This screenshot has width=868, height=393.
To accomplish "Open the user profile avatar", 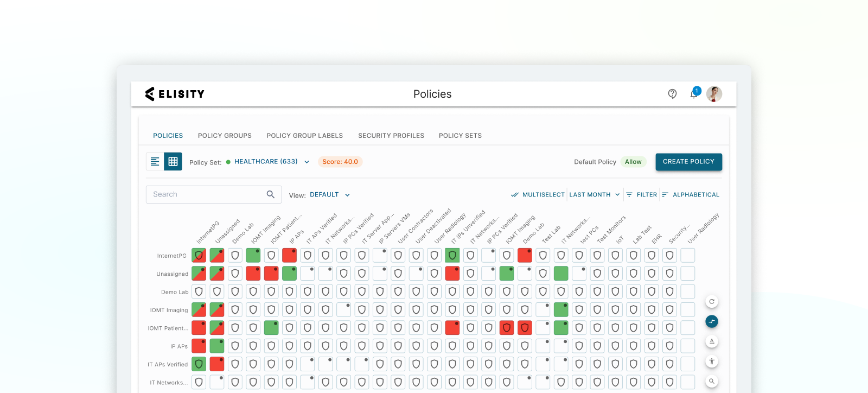I will coord(714,94).
